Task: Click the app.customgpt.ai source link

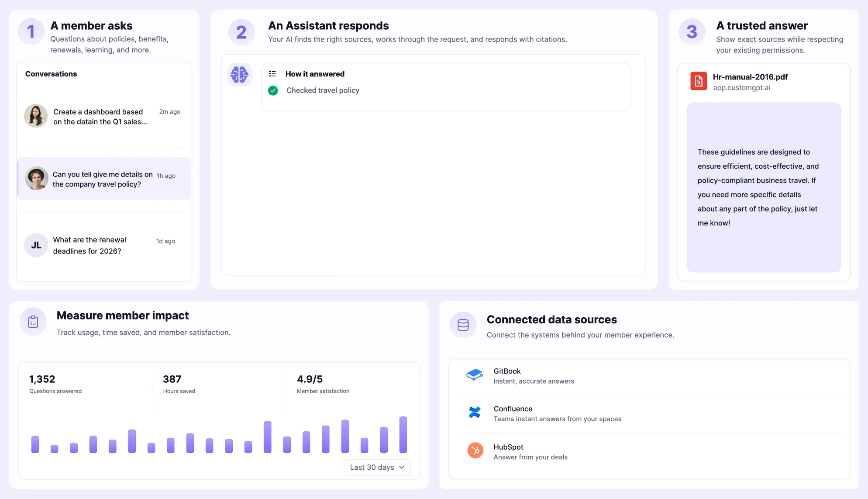Action: click(x=741, y=88)
